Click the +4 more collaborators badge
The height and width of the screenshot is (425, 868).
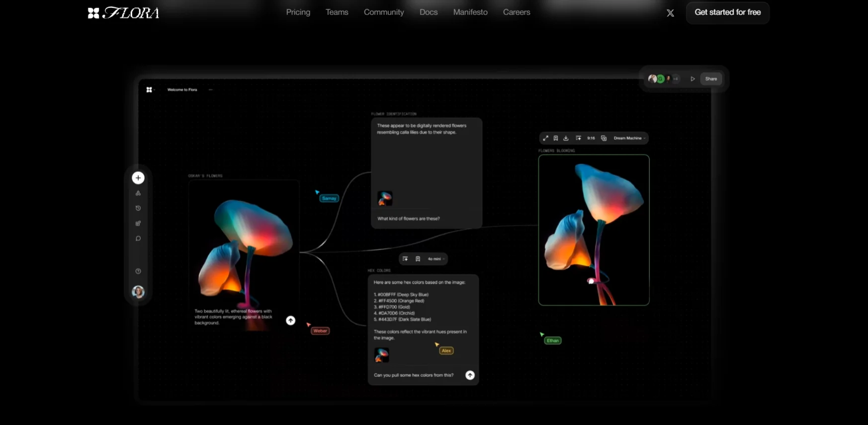tap(676, 79)
